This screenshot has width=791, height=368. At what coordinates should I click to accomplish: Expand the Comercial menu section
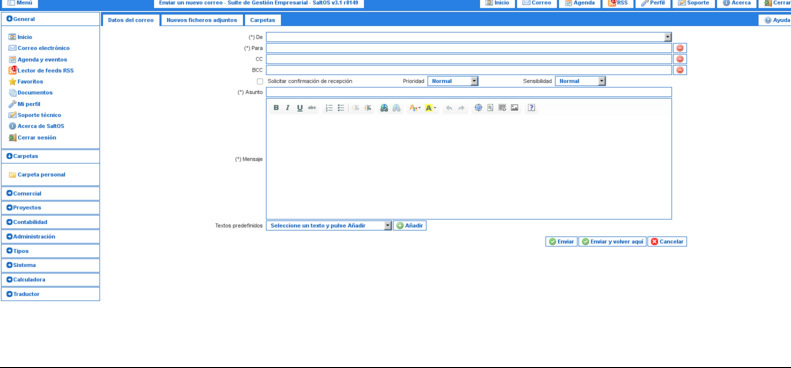tap(50, 193)
